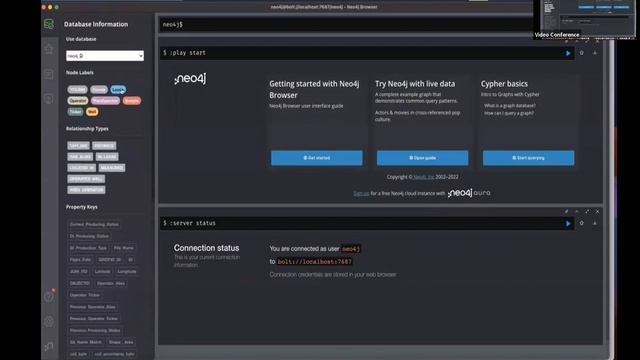The height and width of the screenshot is (360, 640).
Task: Click the :play start command text
Action: click(x=187, y=53)
